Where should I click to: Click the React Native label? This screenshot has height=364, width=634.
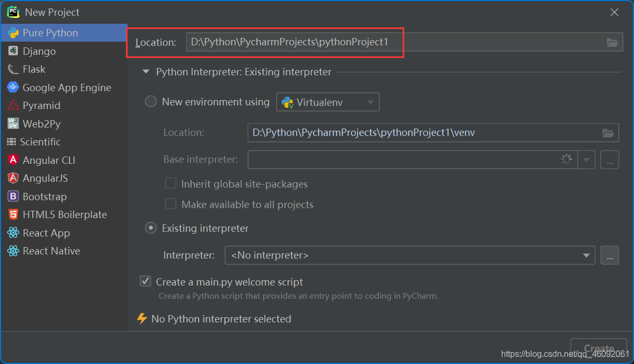[52, 251]
